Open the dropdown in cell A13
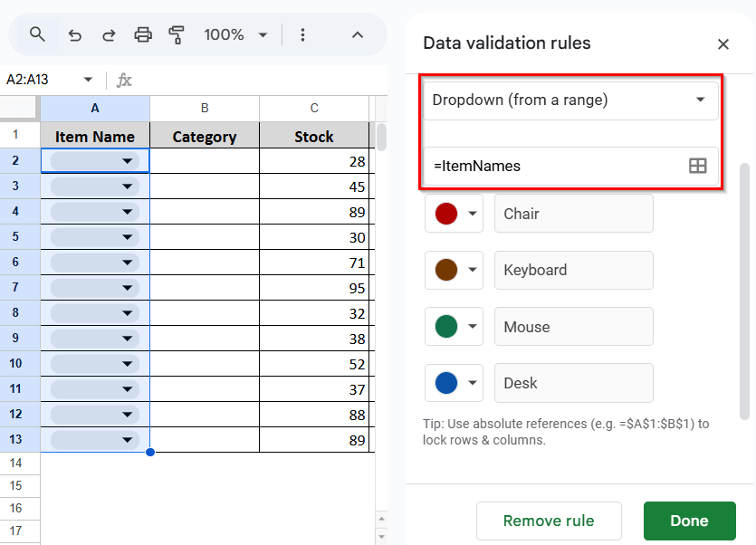The image size is (756, 545). point(128,440)
